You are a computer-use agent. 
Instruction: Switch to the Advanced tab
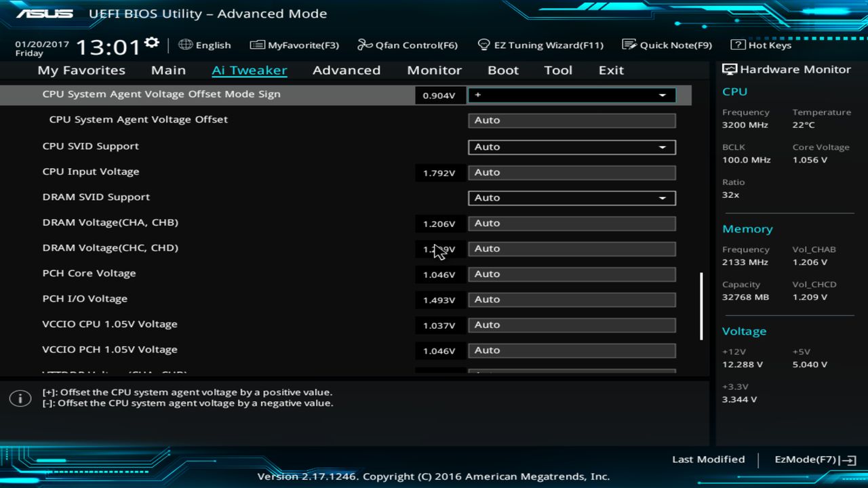[x=347, y=70]
